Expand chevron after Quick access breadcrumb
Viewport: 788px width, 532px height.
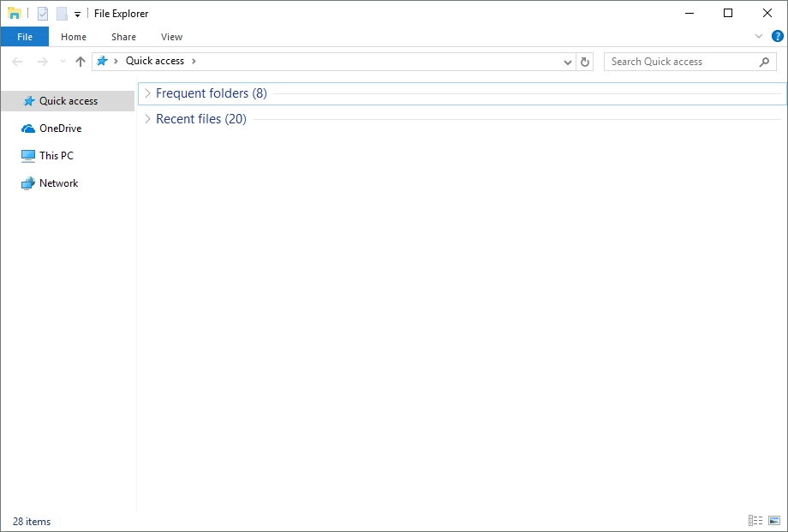194,61
